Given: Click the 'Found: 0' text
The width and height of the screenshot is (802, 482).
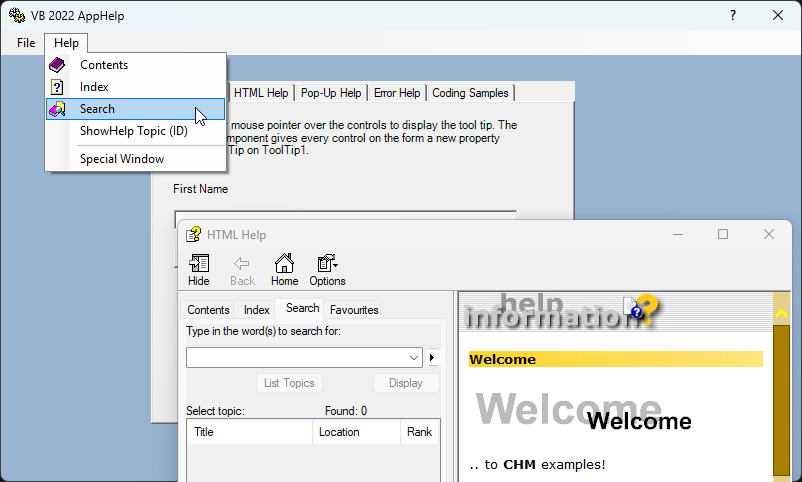Looking at the screenshot, I should (346, 411).
